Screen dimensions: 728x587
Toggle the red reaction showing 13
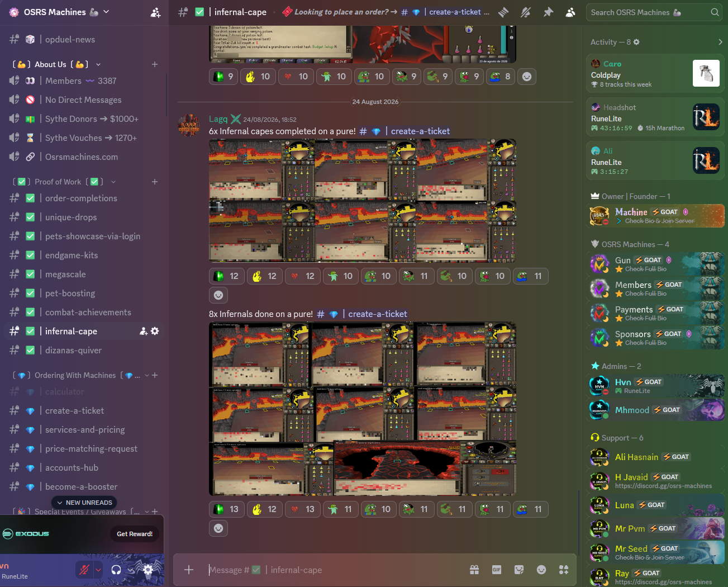302,509
